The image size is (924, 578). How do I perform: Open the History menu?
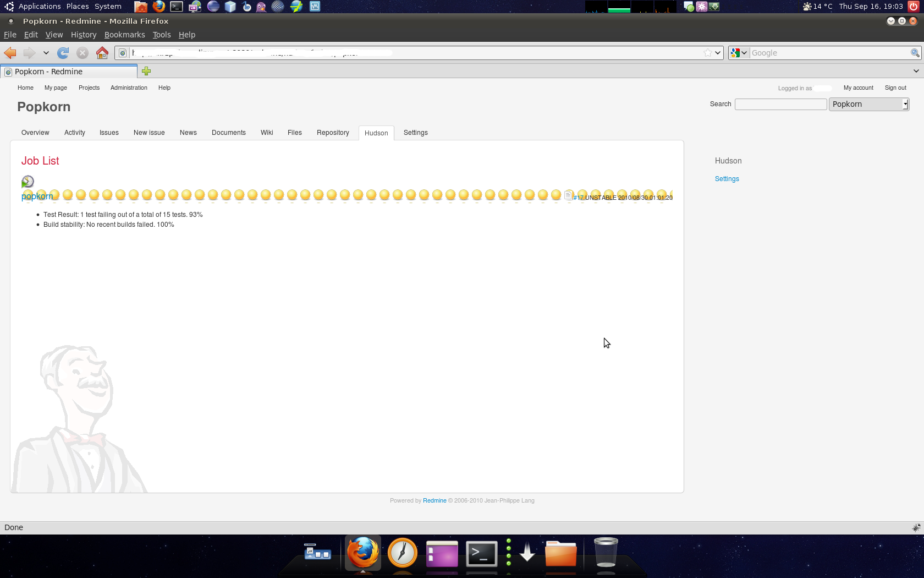point(84,35)
